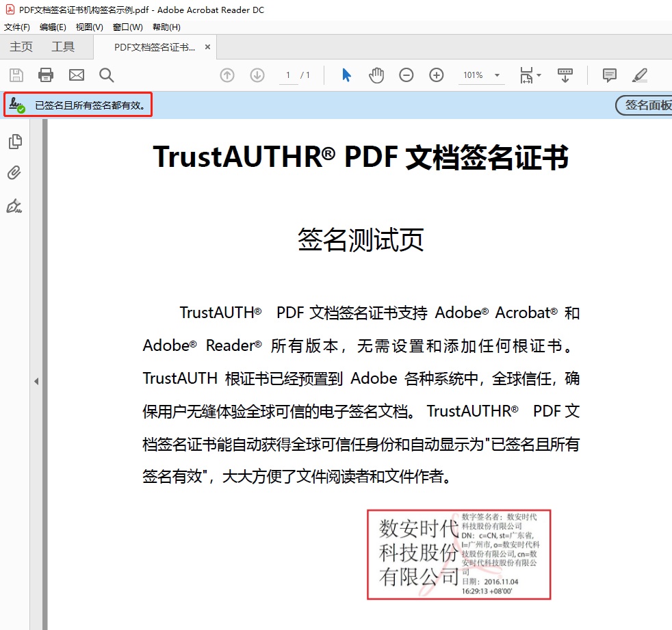Click the TrustAUTHR PDF 文档签名证书 title

[361, 157]
